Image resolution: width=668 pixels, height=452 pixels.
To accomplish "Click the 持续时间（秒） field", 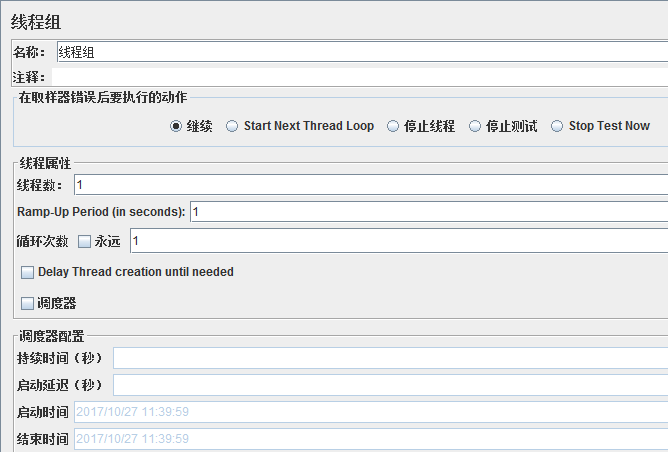I will point(390,358).
